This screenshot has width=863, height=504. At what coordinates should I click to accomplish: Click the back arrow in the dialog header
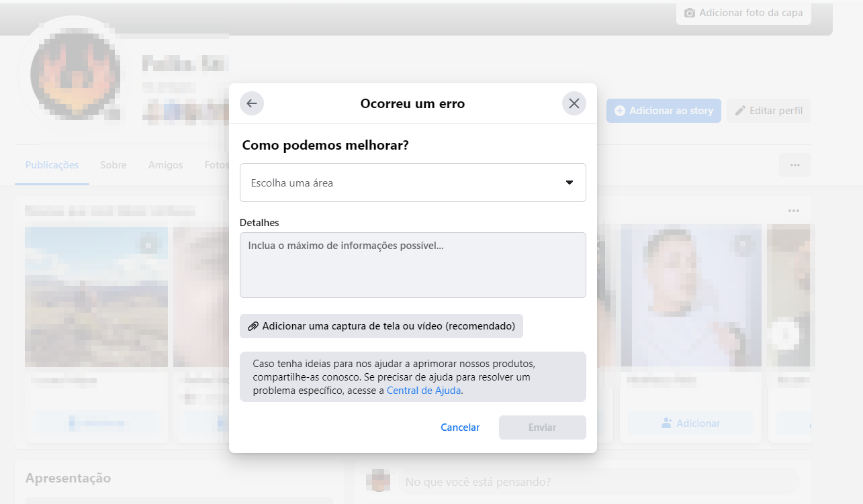pyautogui.click(x=252, y=103)
